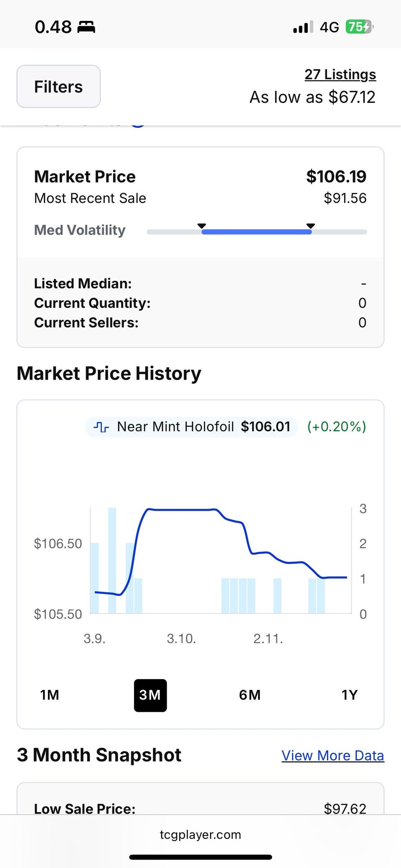
Task: Select the 1M time range tab
Action: click(x=50, y=695)
